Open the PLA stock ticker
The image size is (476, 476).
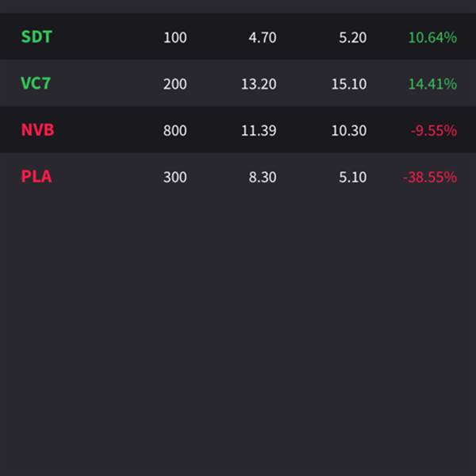[x=36, y=176]
